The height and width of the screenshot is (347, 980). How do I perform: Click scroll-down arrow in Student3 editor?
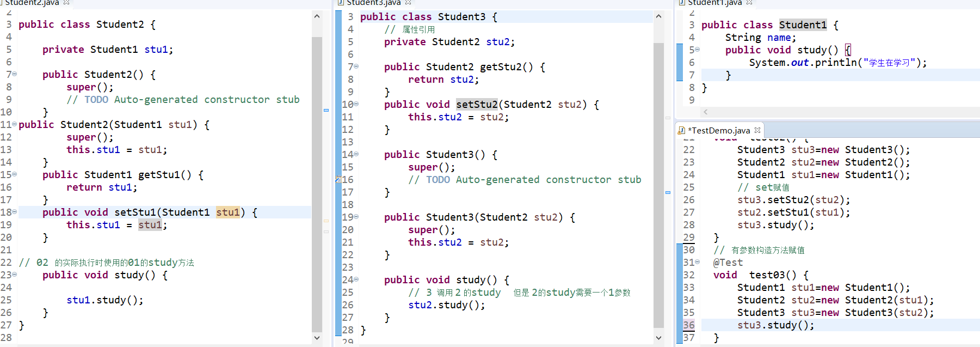coord(658,338)
